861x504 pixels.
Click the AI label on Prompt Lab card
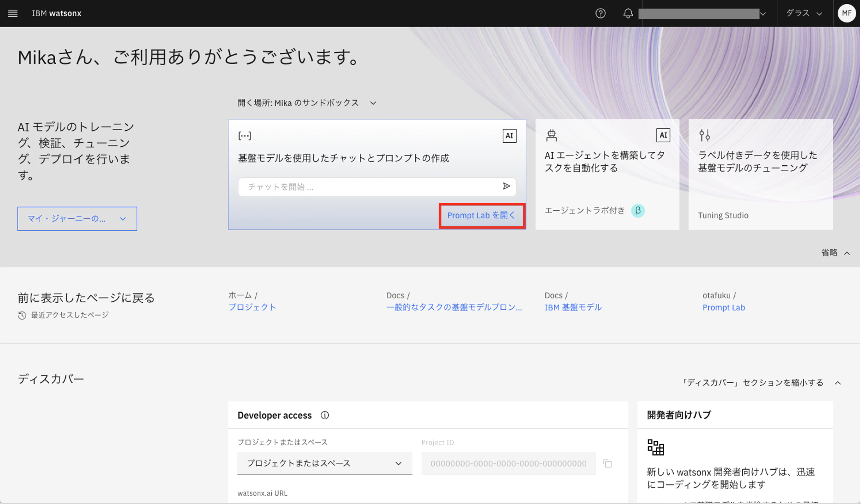[509, 136]
